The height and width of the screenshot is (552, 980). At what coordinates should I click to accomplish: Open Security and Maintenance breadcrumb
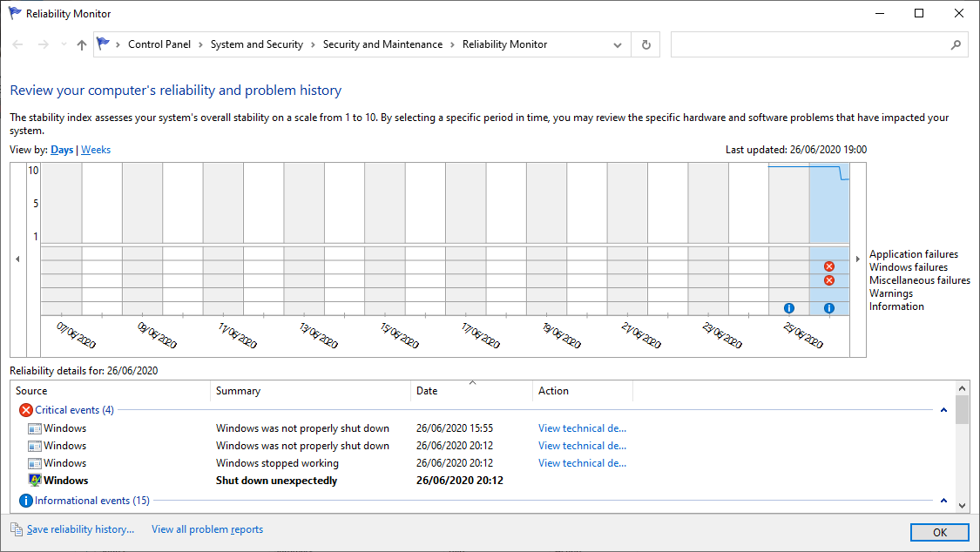[382, 44]
